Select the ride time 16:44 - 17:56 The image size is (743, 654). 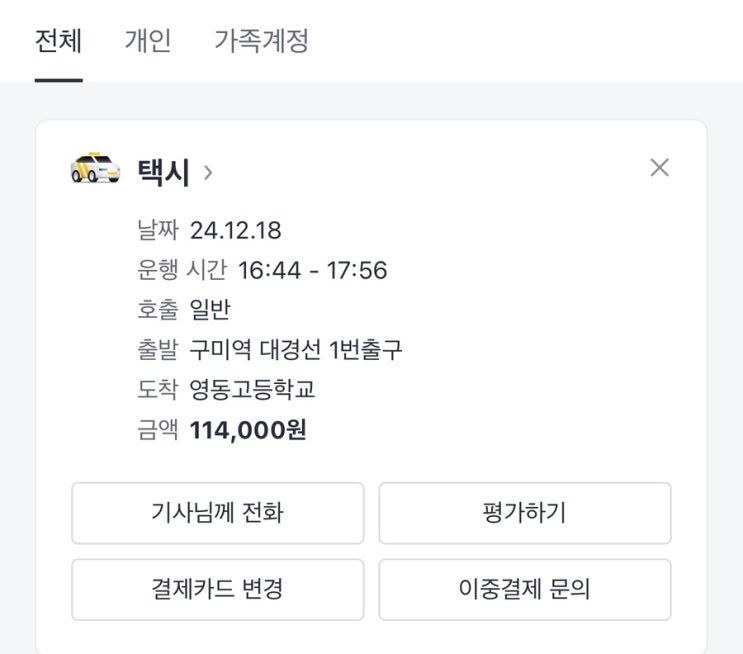[312, 271]
